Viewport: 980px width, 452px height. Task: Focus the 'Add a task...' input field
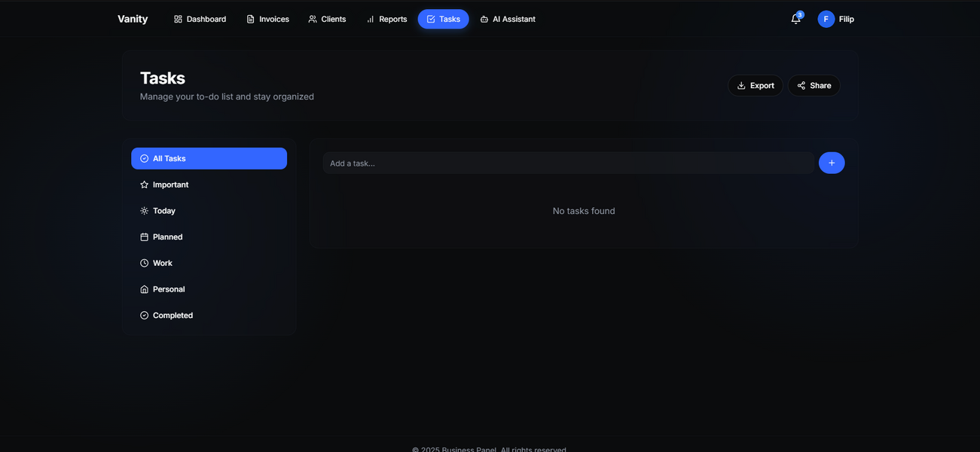568,163
